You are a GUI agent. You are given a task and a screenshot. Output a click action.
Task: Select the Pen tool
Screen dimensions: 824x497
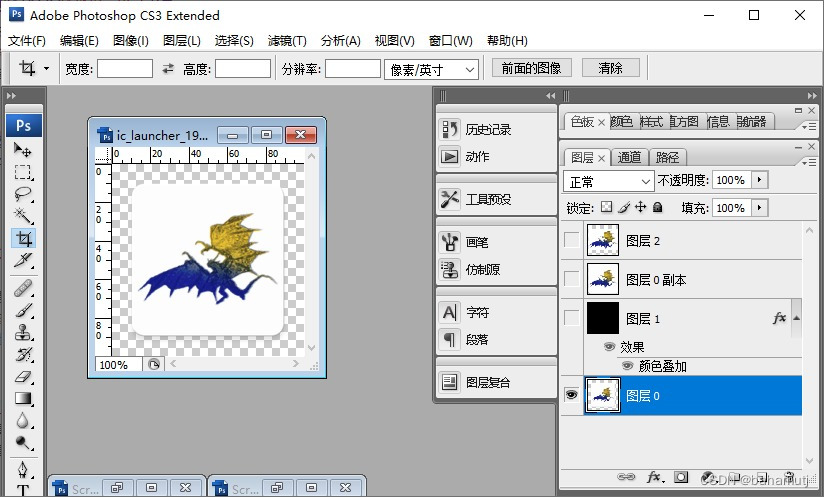tap(23, 469)
